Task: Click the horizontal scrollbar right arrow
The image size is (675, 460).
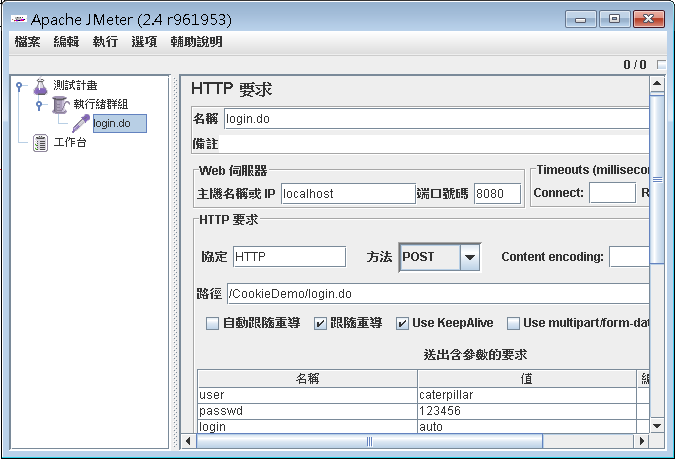Action: 641,441
